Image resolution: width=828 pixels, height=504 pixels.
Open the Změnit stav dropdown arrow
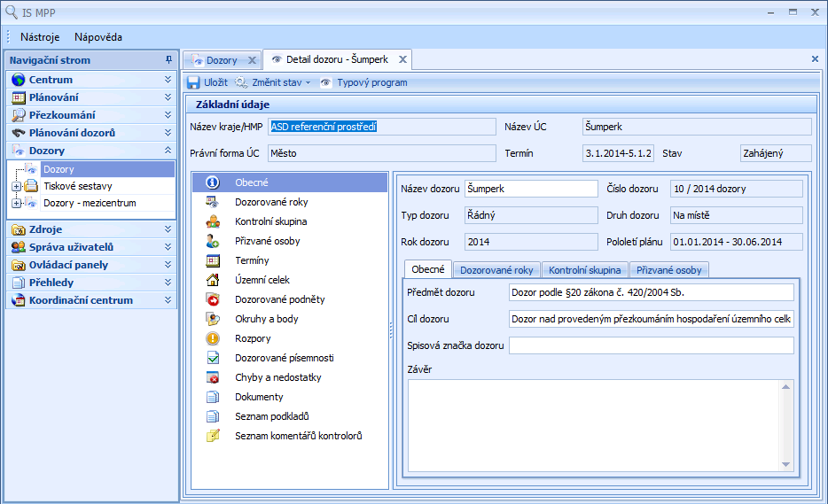pos(308,83)
